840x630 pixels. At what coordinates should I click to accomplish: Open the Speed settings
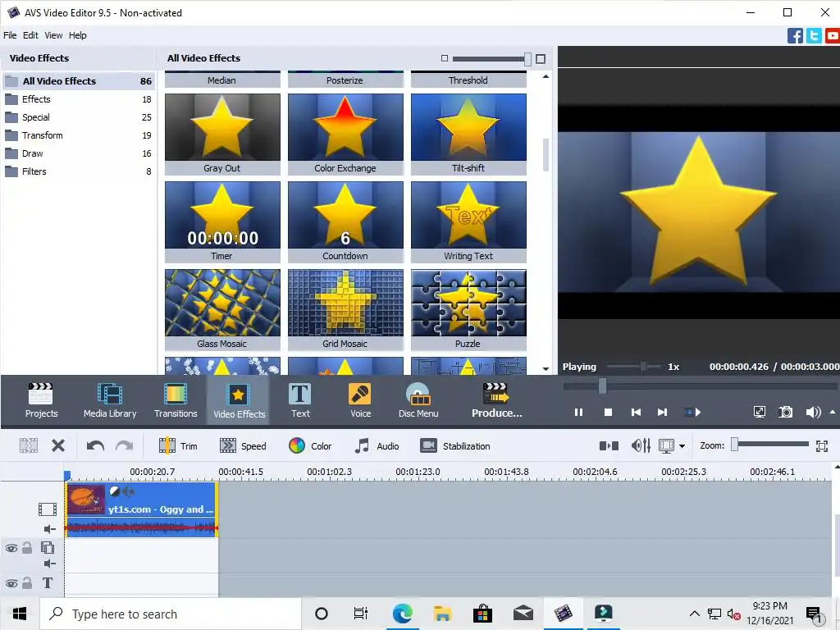243,445
